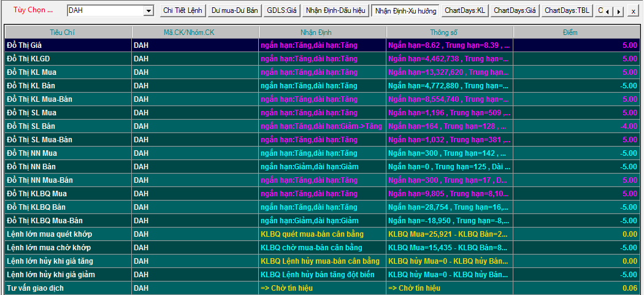Select the Đồ Thị KLBQ Bán row
This screenshot has width=644, height=295.
(323, 207)
